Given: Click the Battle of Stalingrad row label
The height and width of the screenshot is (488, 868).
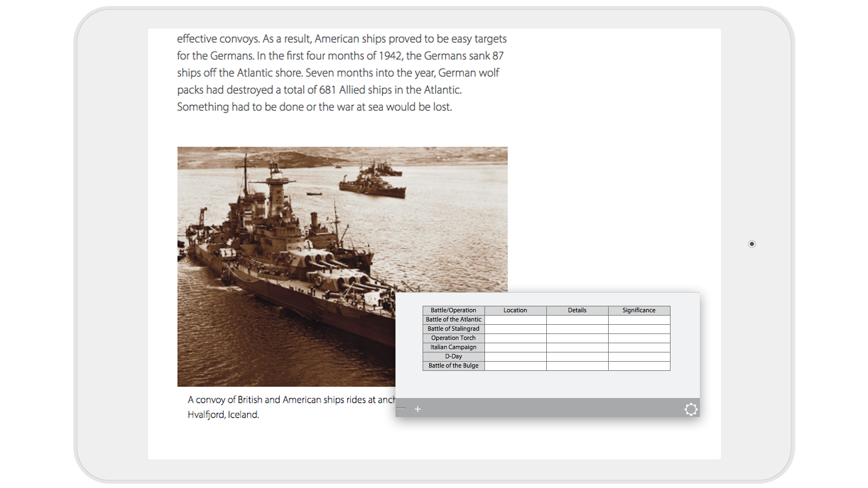Looking at the screenshot, I should click(x=453, y=329).
